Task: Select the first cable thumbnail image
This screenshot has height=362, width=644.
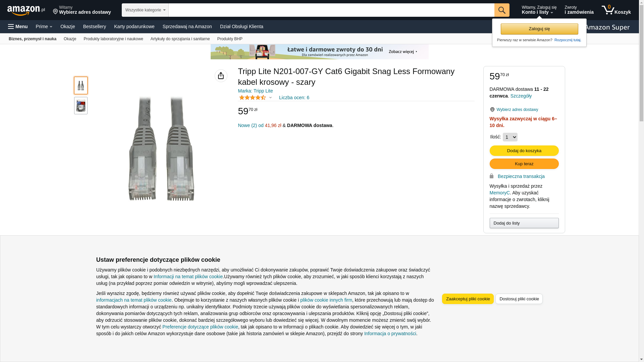Action: tap(81, 85)
